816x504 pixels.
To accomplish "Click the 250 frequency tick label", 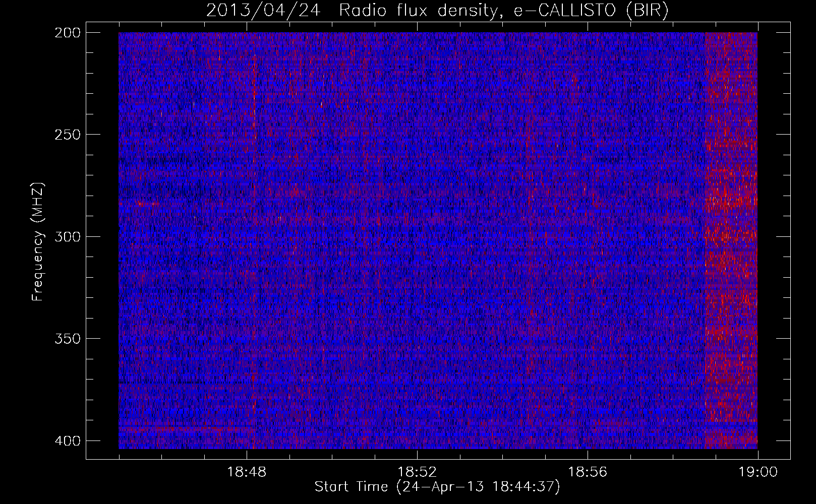I will click(x=67, y=135).
